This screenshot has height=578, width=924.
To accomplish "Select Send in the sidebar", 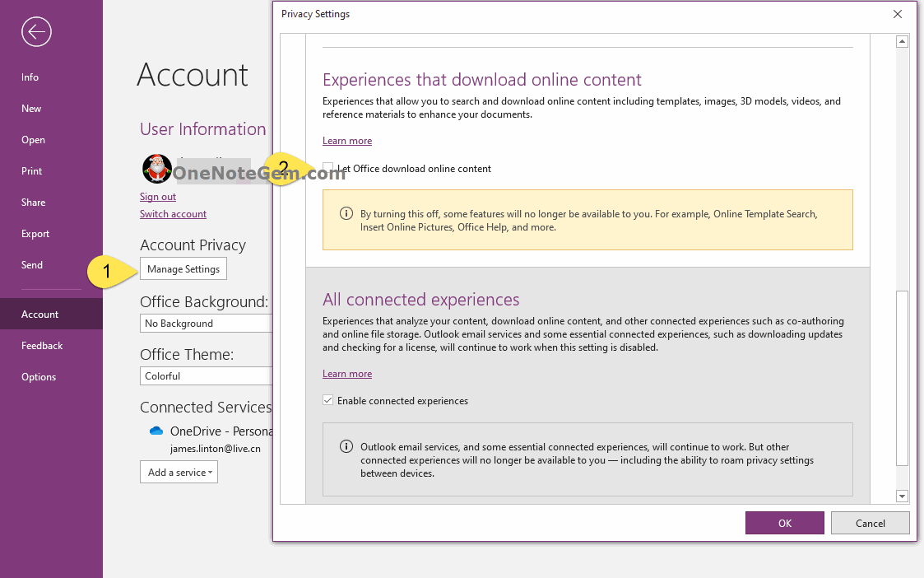I will tap(32, 265).
